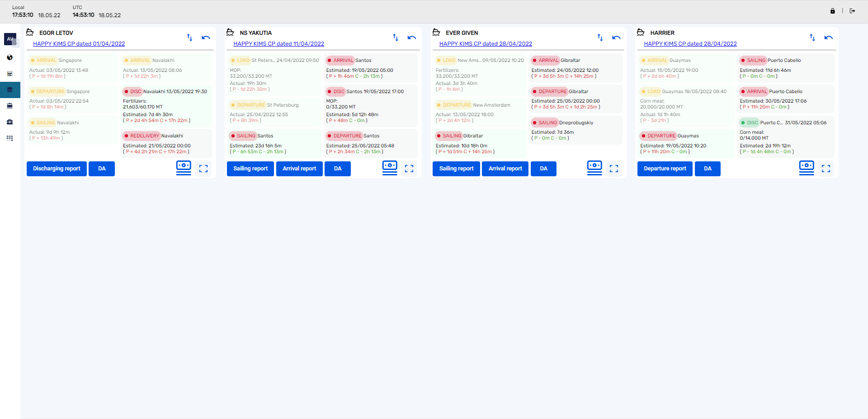This screenshot has width=868, height=419.
Task: Open the calculator icon in sidebar
Action: coord(10,74)
